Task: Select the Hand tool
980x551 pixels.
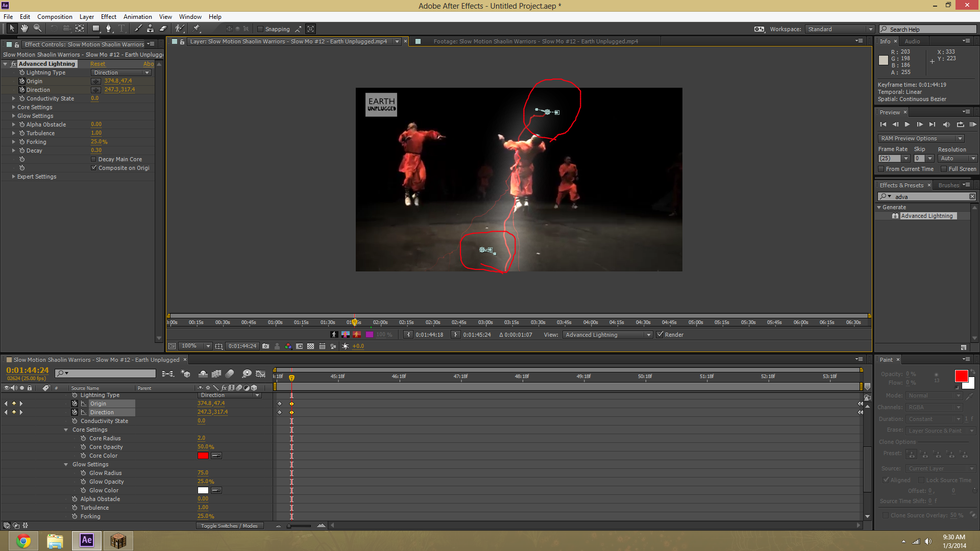Action: (x=24, y=29)
